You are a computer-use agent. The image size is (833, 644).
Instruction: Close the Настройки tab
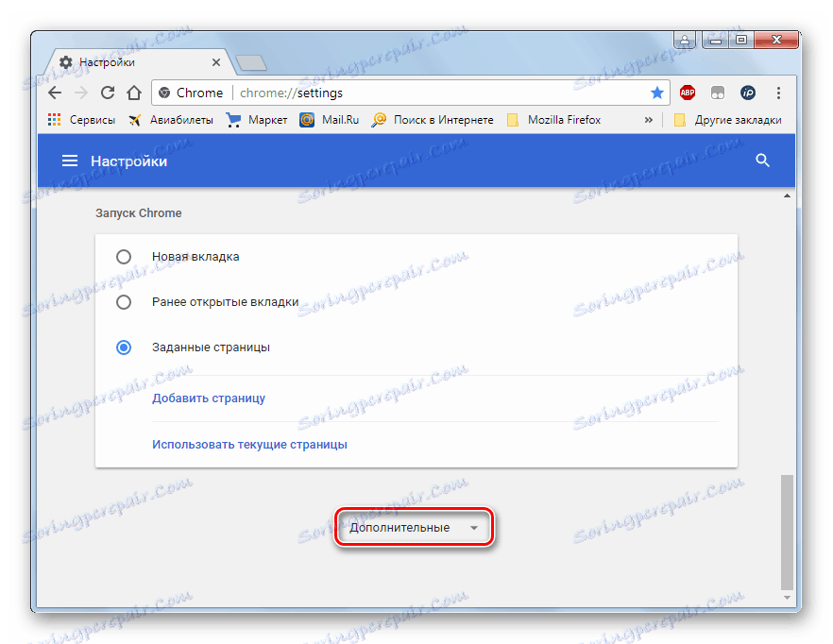[216, 62]
